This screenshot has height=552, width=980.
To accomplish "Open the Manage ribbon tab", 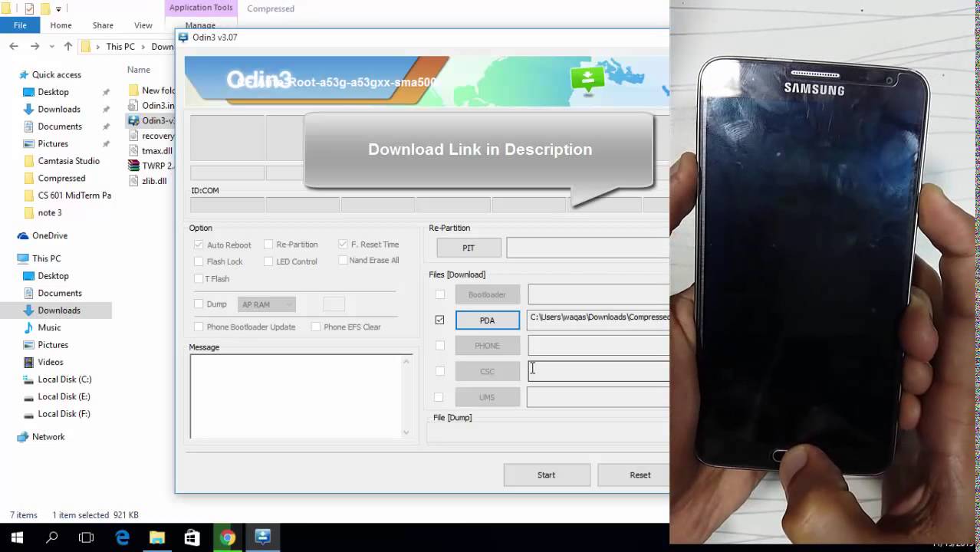I will point(200,25).
